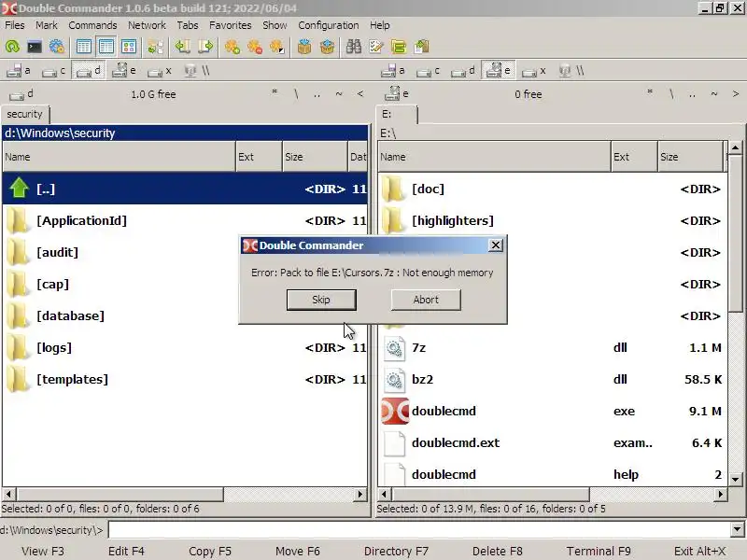
Task: Sort left panel by Size column header
Action: coord(315,157)
